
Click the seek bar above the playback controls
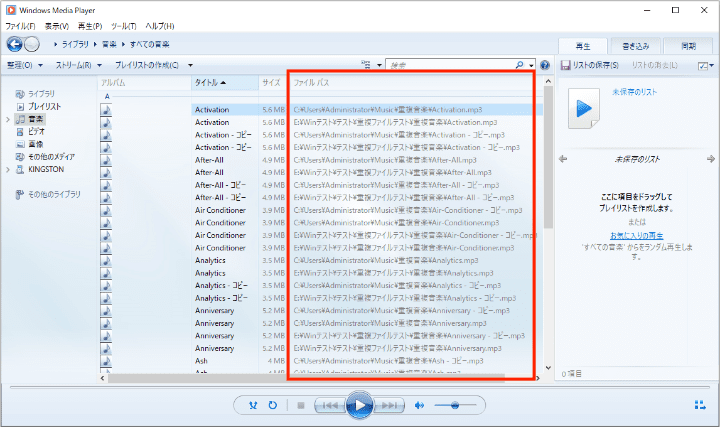pyautogui.click(x=360, y=387)
